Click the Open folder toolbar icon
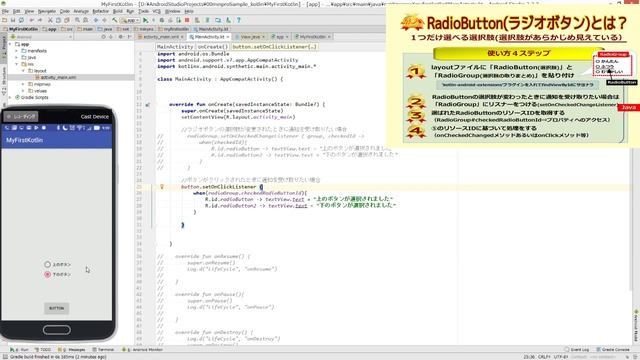The width and height of the screenshot is (640, 360). 4,20
